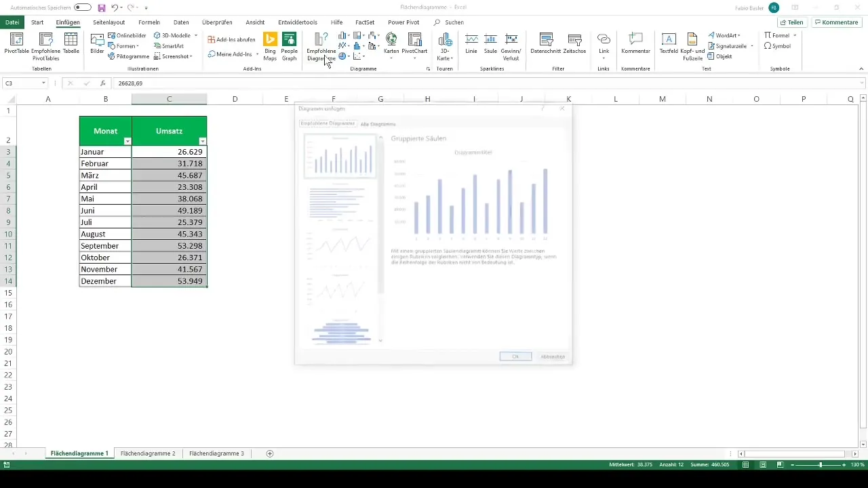Add a Säule sparkline
Image resolution: width=868 pixels, height=488 pixels.
tap(490, 45)
